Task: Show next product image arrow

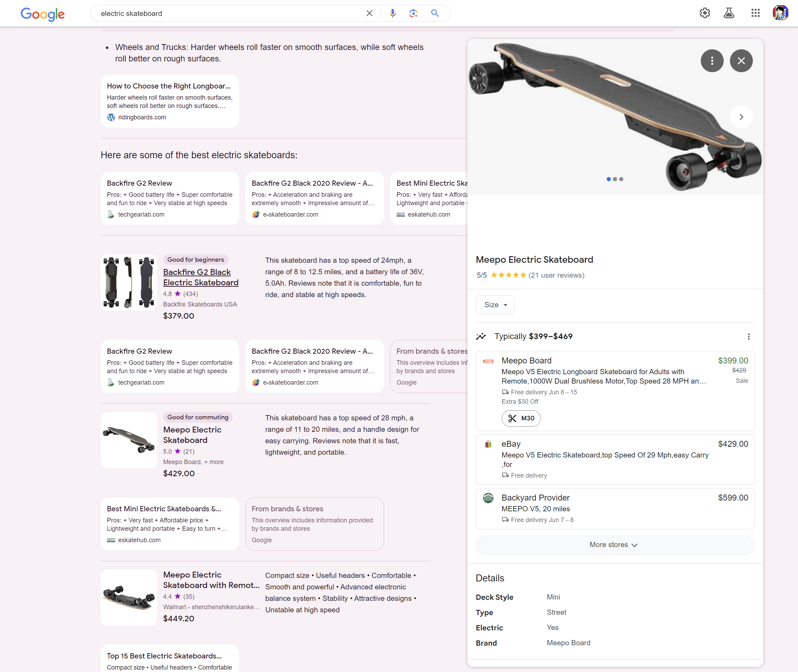Action: point(741,117)
